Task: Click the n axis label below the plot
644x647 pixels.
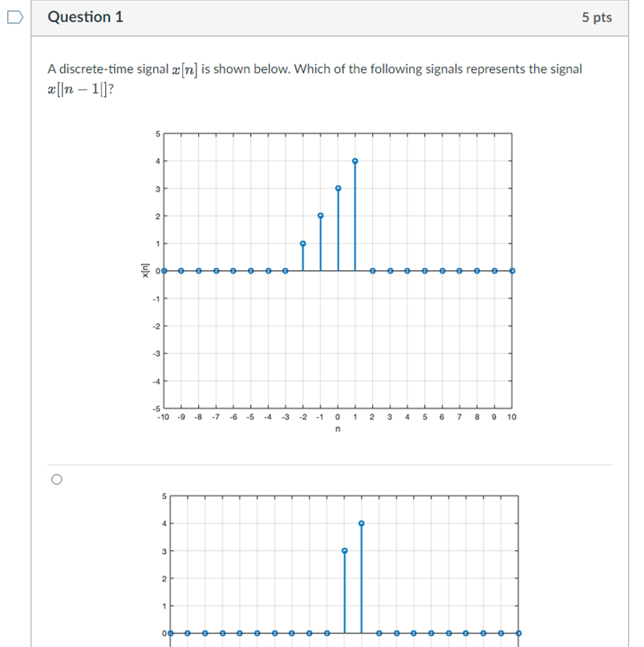Action: coord(336,427)
